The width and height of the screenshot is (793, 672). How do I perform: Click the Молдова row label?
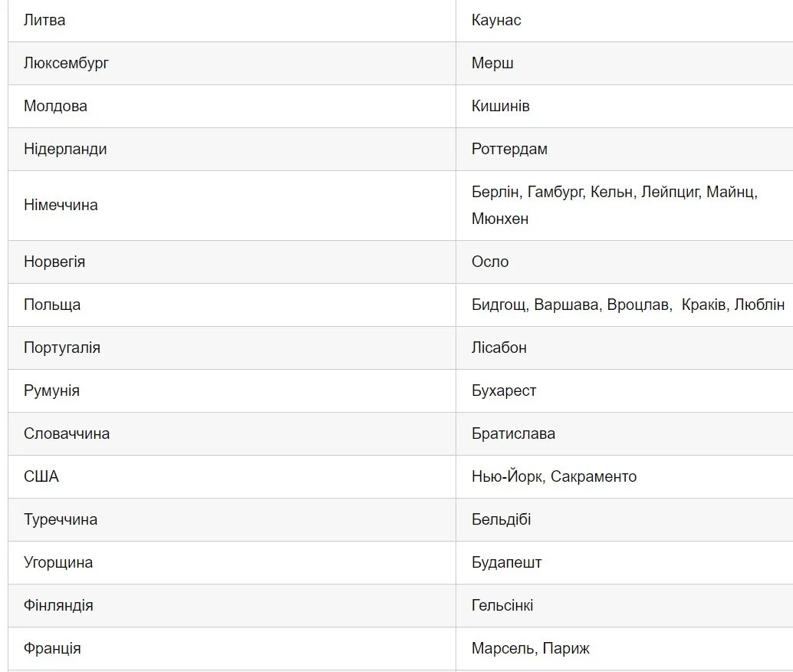55,107
